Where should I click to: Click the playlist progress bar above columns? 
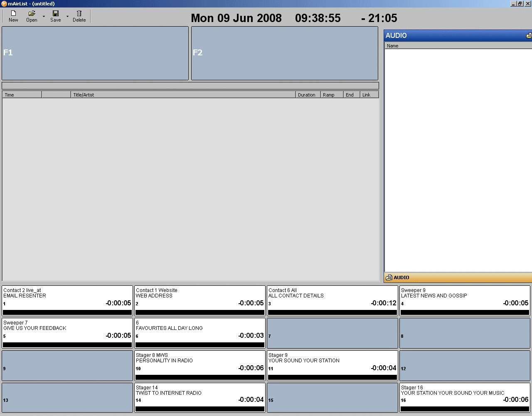pos(190,86)
